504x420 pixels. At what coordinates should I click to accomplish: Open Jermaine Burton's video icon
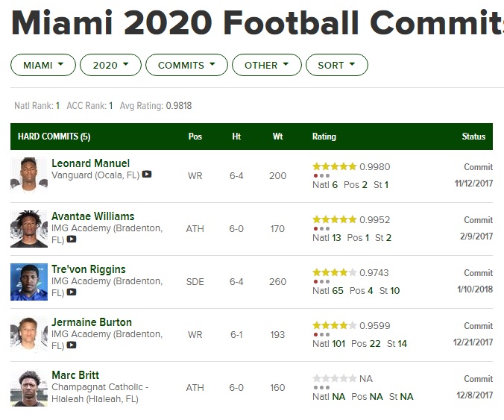72,345
